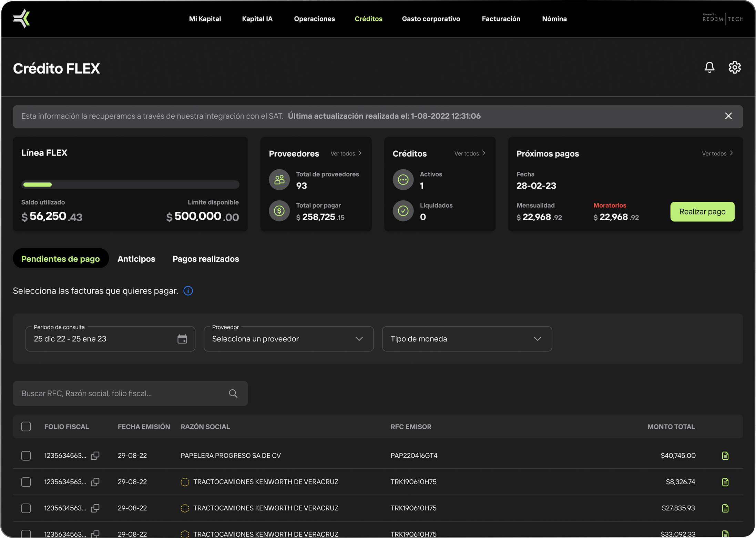This screenshot has width=756, height=538.
Task: Click the Línea FLEX usage progress bar
Action: tap(130, 185)
